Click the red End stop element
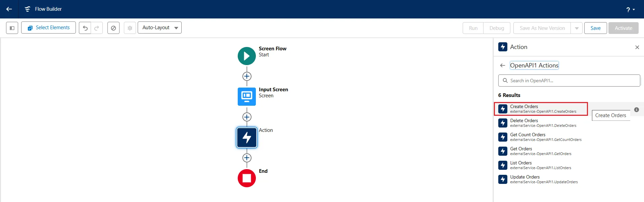This screenshot has width=644, height=202. tap(247, 178)
